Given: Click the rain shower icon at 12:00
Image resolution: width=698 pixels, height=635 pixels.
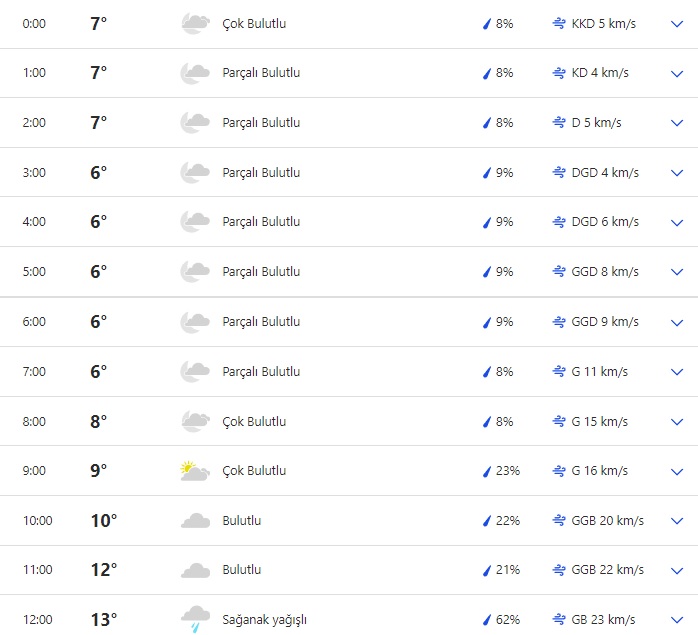Looking at the screenshot, I should tap(195, 620).
